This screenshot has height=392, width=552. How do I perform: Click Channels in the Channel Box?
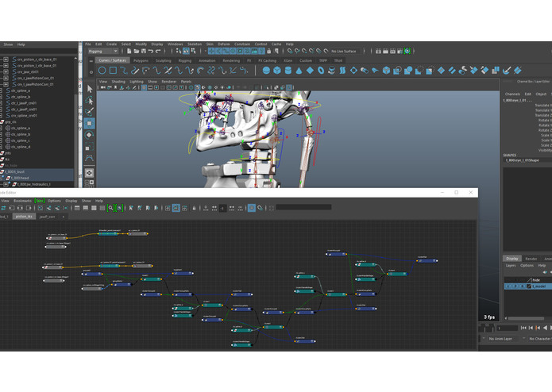(x=512, y=94)
